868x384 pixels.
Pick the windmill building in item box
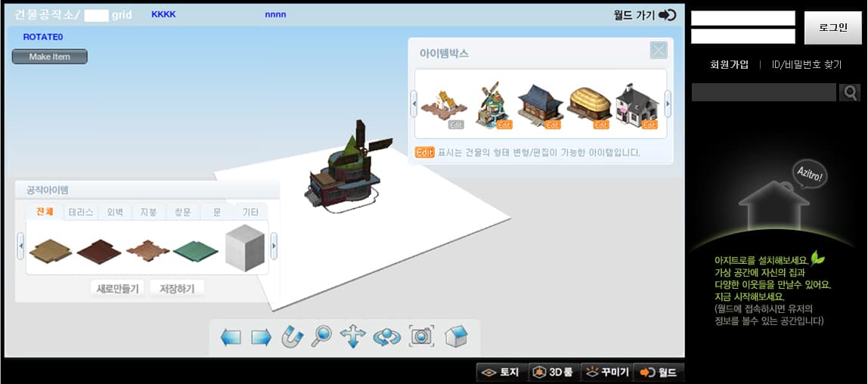[492, 104]
